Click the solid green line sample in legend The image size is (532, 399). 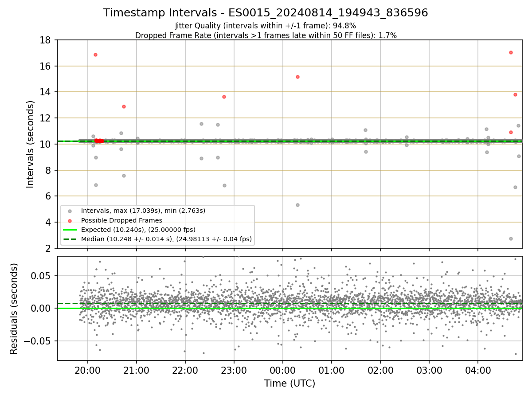[x=70, y=230]
